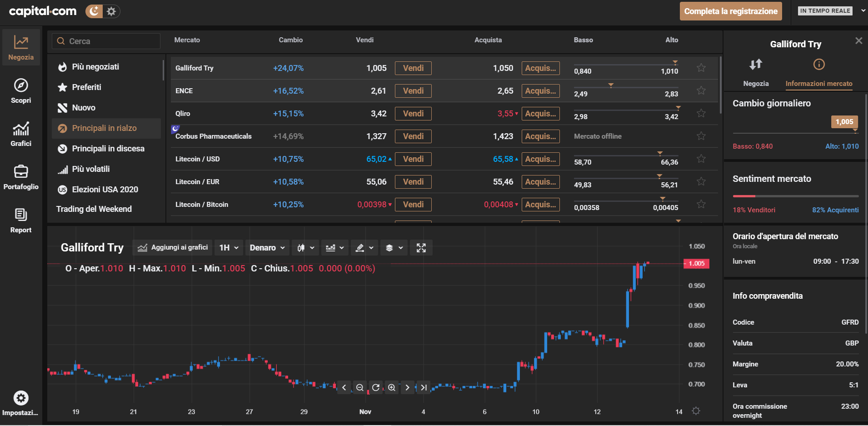Click Completa la registrazione button
Viewport: 868px width, 426px height.
[731, 11]
